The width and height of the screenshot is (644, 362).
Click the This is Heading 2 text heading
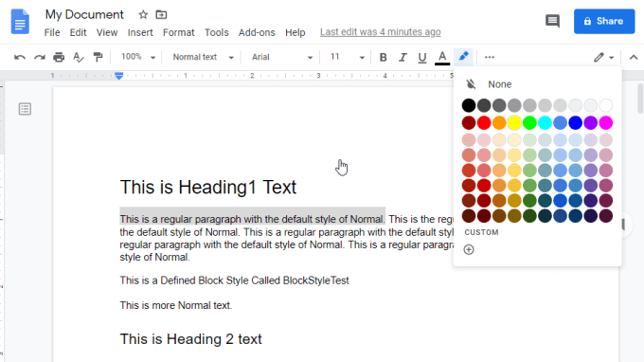pos(191,339)
